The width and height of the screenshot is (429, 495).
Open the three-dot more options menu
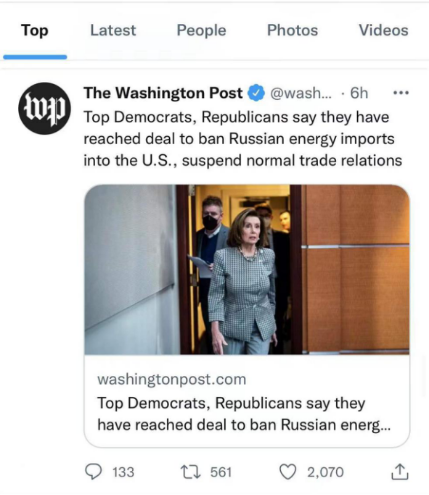tap(401, 93)
